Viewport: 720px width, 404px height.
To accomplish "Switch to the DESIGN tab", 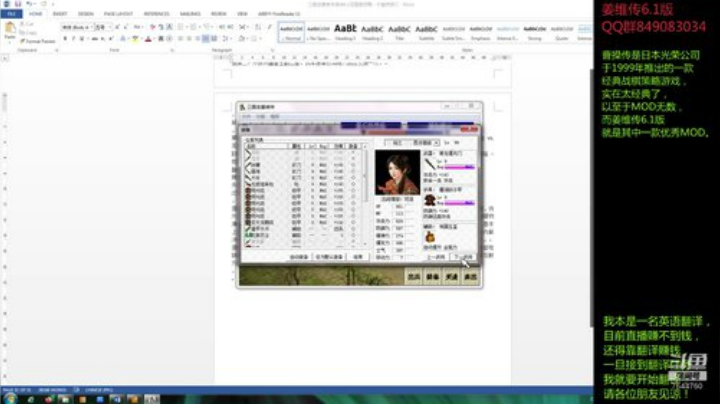I will tap(85, 14).
